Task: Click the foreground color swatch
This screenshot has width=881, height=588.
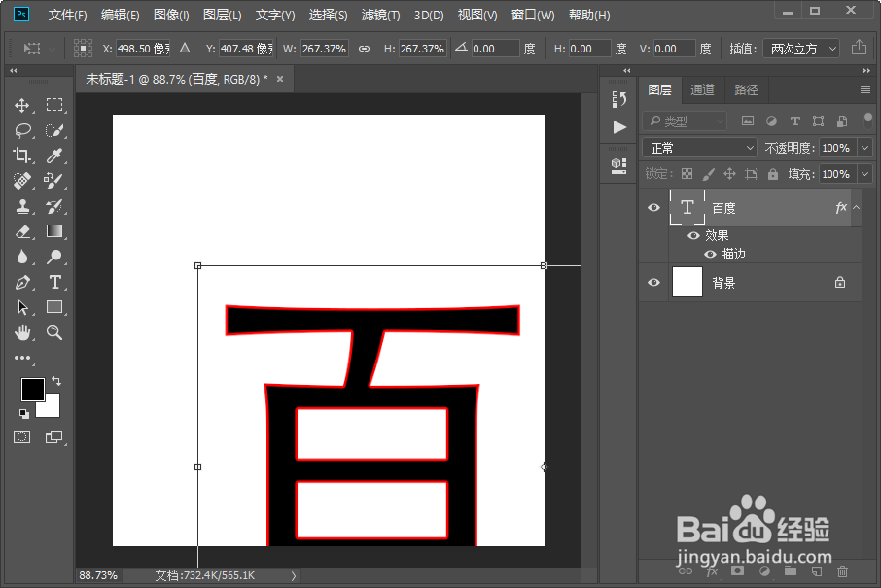Action: pyautogui.click(x=33, y=389)
